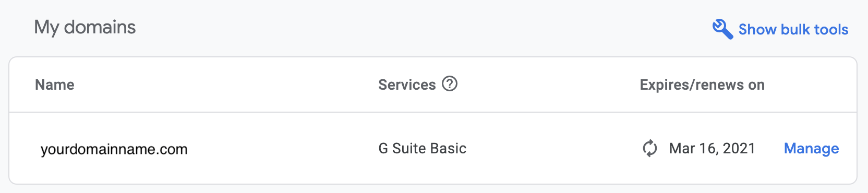This screenshot has width=868, height=193.
Task: Show bulk tools for domains
Action: click(x=781, y=29)
